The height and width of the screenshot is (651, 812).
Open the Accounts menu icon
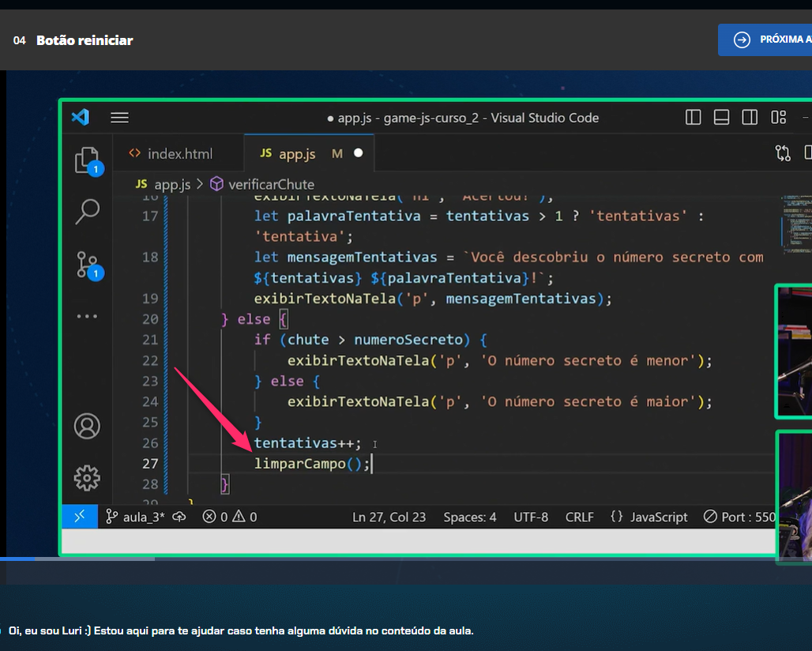(x=88, y=426)
